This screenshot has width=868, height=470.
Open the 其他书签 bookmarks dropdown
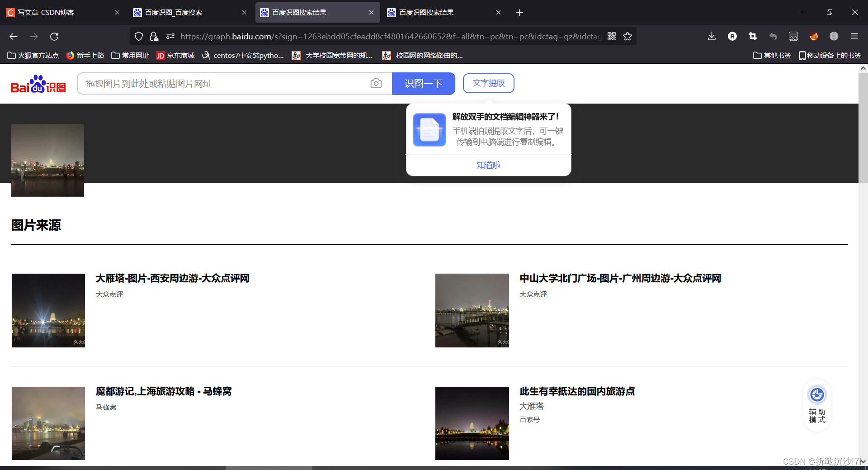772,55
